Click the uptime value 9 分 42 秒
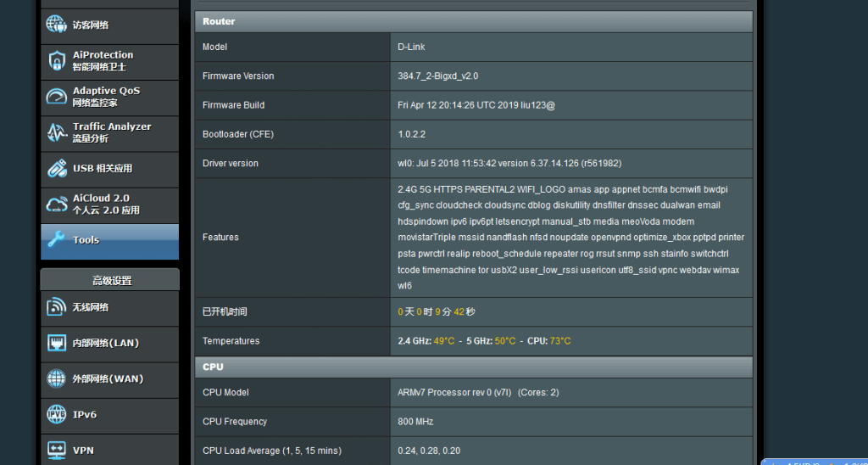The width and height of the screenshot is (868, 465). [455, 312]
